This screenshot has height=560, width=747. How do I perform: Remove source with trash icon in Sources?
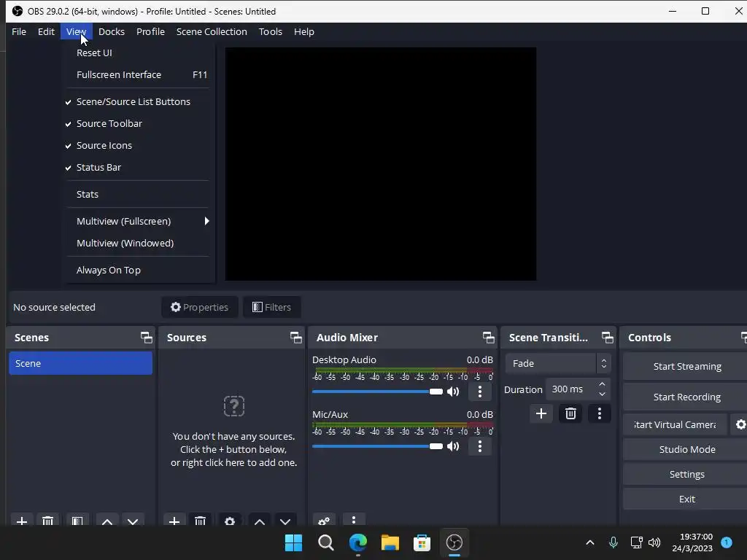[x=200, y=521]
